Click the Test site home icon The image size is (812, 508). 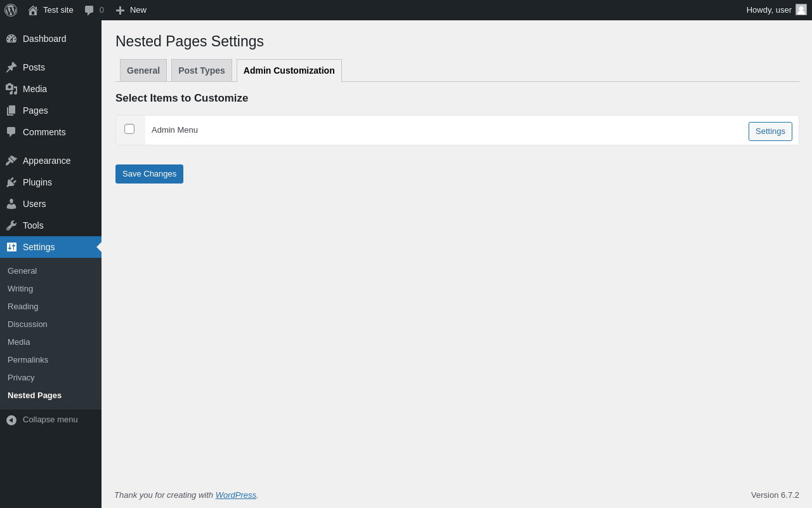(33, 10)
